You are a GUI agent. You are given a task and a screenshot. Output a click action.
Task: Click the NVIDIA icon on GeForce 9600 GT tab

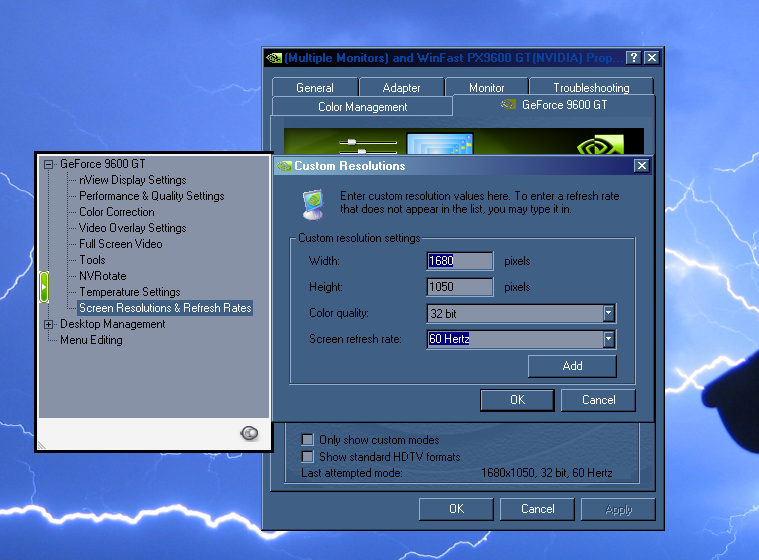click(508, 105)
